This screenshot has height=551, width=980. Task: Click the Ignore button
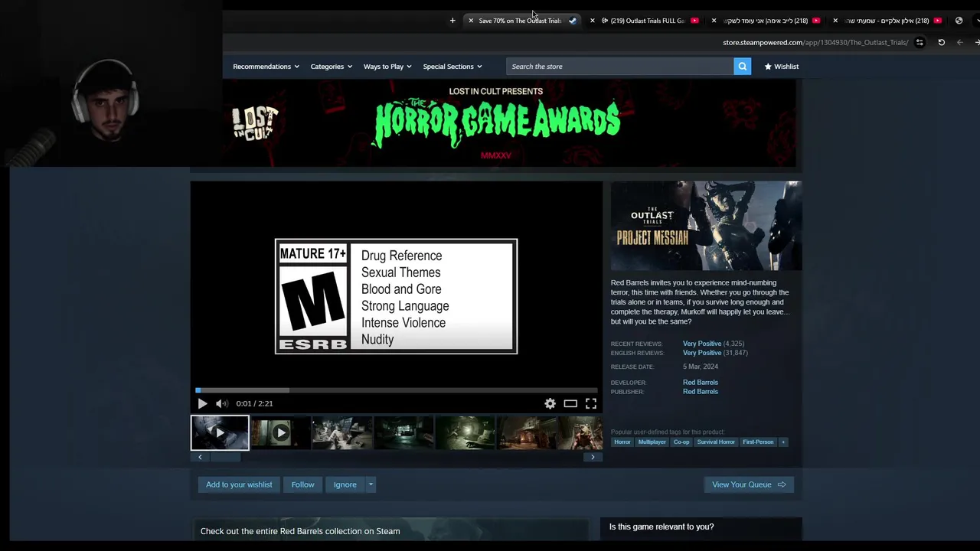coord(345,484)
